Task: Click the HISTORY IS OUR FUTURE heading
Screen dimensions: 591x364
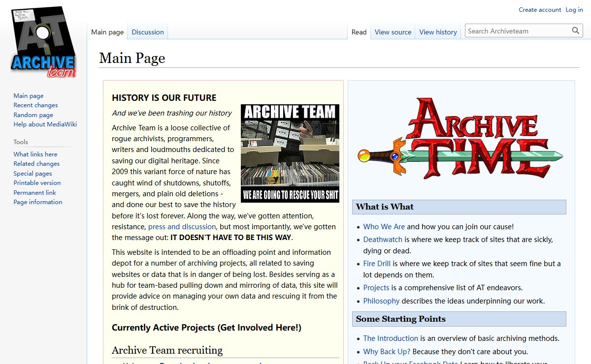Action: (x=164, y=98)
